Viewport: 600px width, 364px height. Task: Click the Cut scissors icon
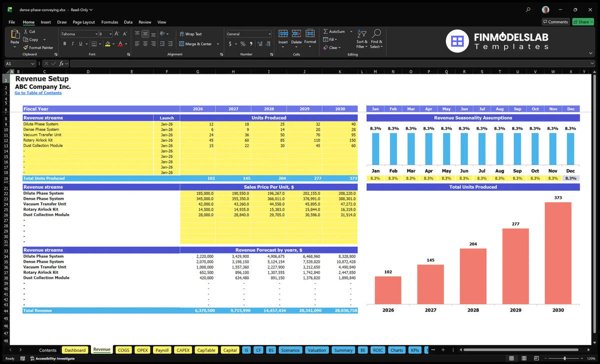(x=25, y=31)
